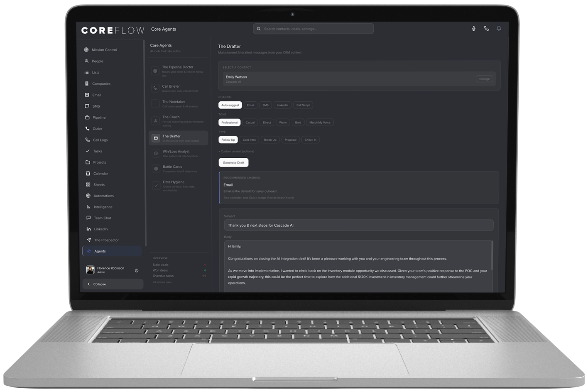Click the Call Briefer phone icon
588x392 pixels.
tap(155, 88)
